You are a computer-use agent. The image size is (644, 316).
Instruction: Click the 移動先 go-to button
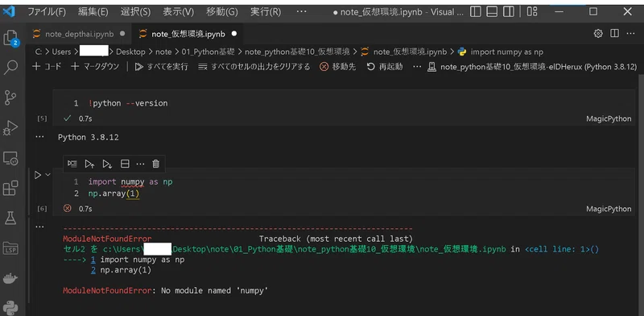click(338, 67)
